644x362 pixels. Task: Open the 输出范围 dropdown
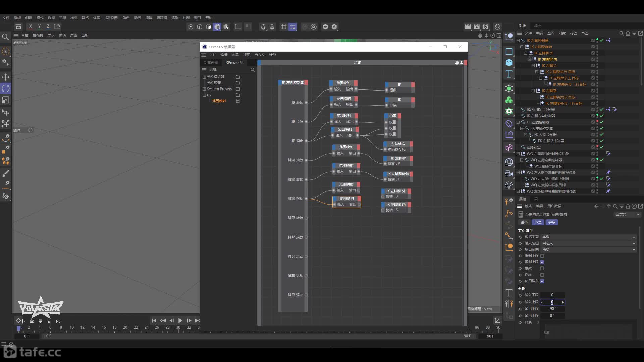pos(589,250)
